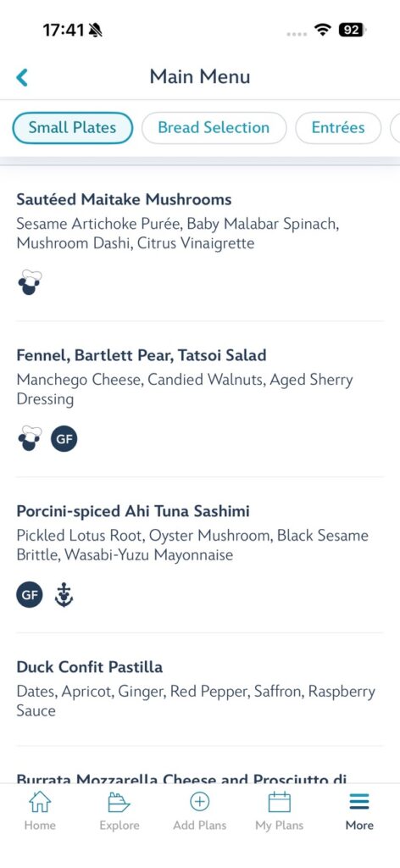Tap the chef hat icon under Fennel Salad
Image resolution: width=400 pixels, height=868 pixels.
point(30,438)
